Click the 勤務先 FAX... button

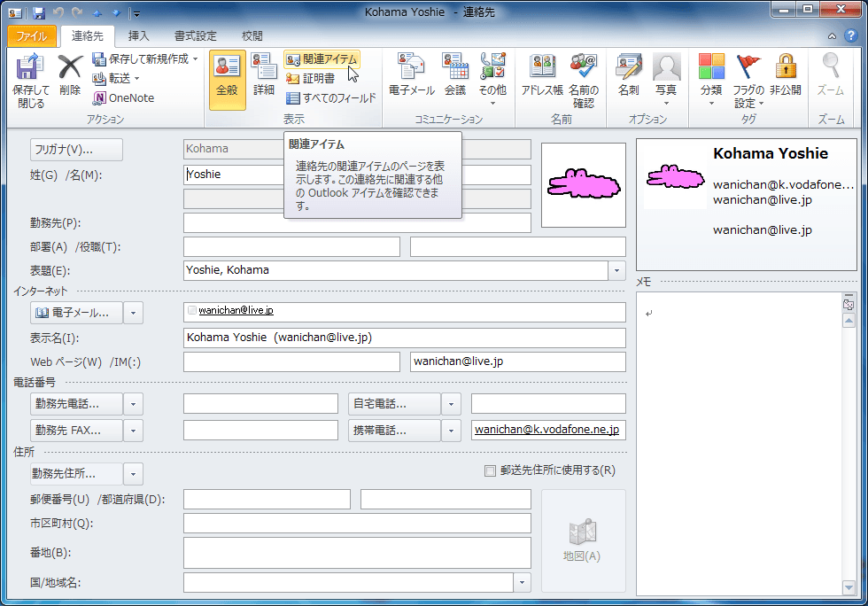click(x=76, y=431)
